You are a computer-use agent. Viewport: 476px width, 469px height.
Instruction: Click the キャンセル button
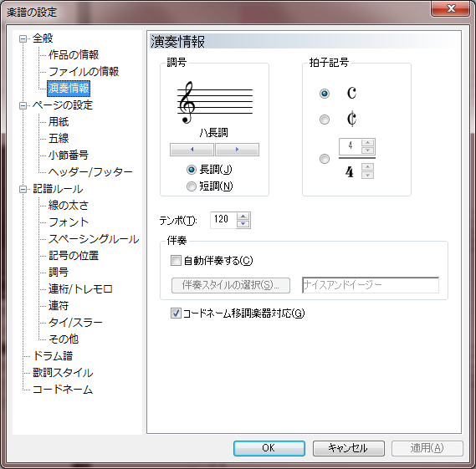coord(349,448)
